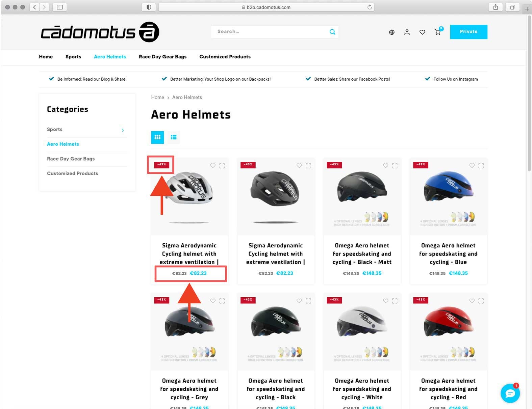Viewport: 532px width, 409px height.
Task: Click Omega Aero helmet Grey title
Action: coord(189,389)
